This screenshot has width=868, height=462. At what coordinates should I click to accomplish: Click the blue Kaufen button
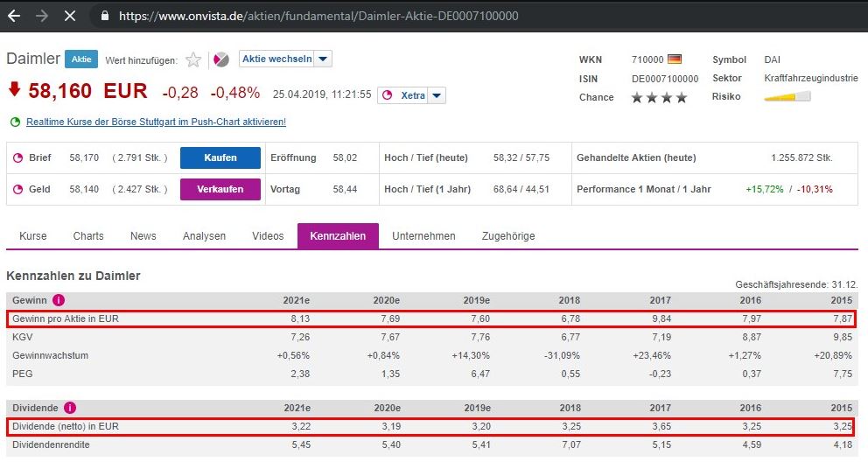220,157
